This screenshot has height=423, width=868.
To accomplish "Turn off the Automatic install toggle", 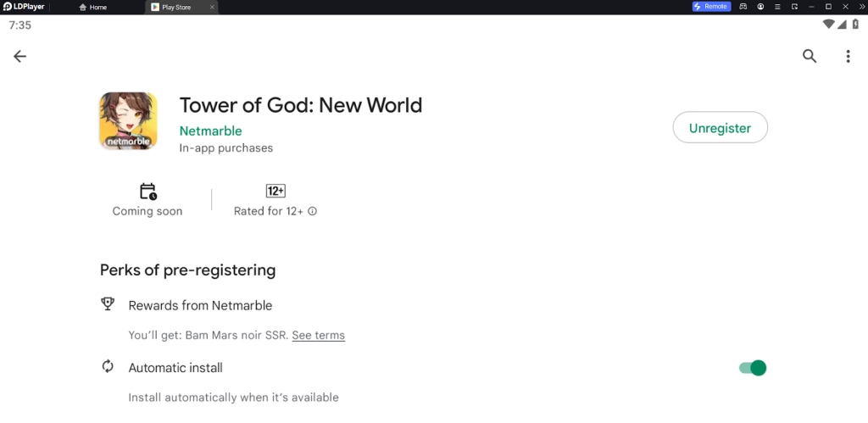I will tap(753, 368).
